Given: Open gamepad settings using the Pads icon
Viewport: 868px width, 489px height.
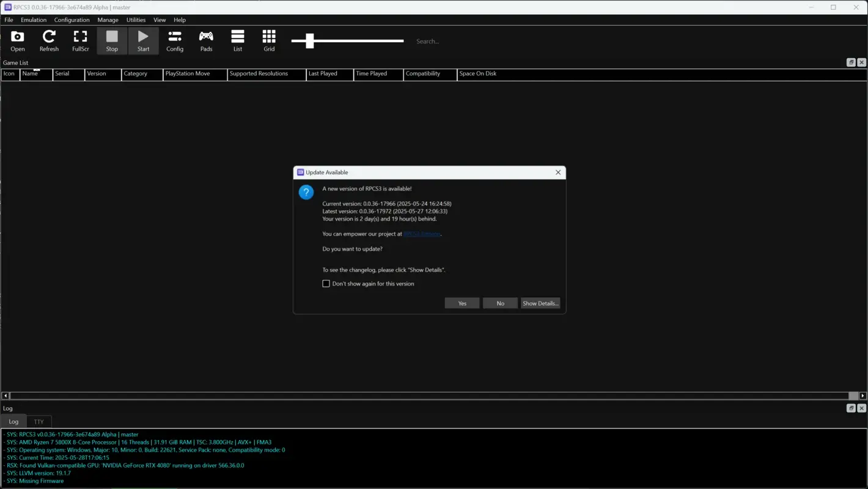Looking at the screenshot, I should pyautogui.click(x=206, y=40).
